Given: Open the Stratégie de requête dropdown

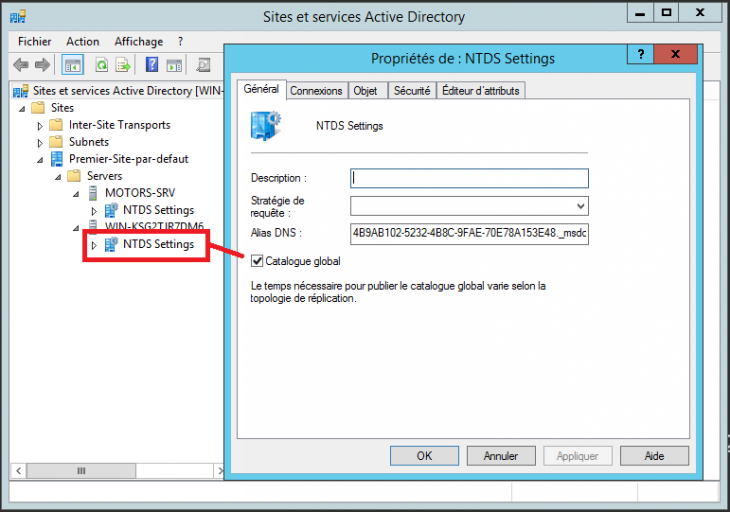Looking at the screenshot, I should point(580,206).
